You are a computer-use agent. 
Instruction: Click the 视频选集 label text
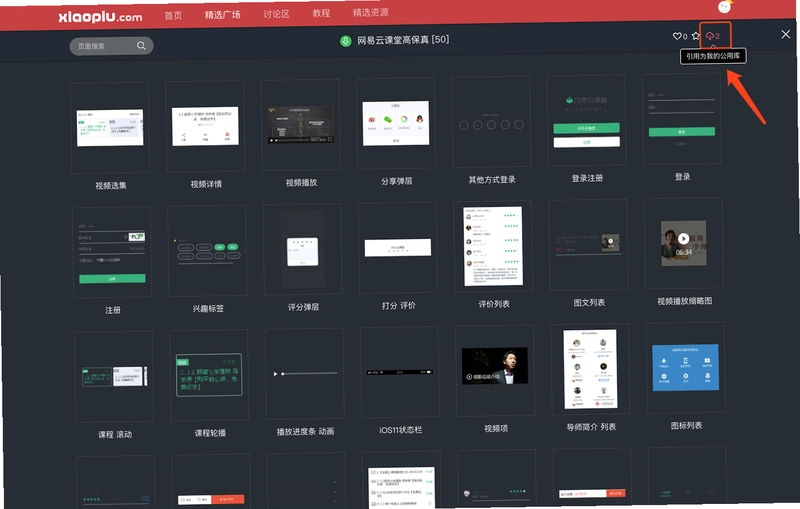click(x=111, y=186)
